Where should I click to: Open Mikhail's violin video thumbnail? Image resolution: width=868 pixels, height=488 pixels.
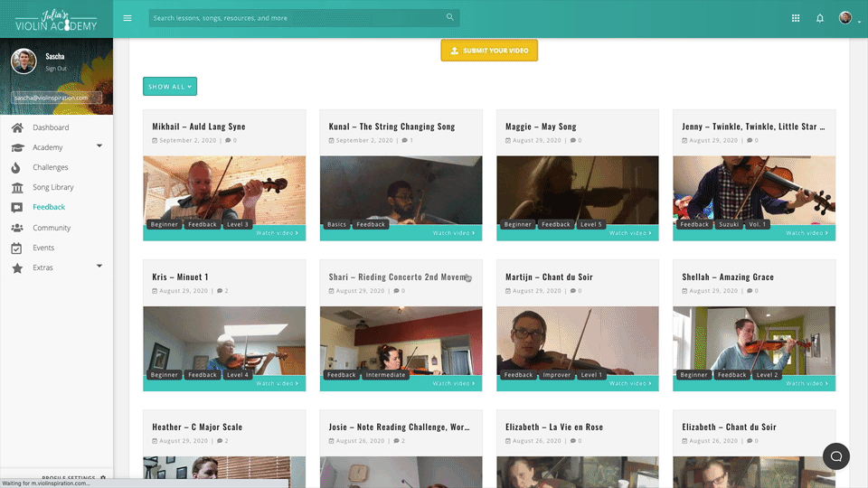(224, 190)
